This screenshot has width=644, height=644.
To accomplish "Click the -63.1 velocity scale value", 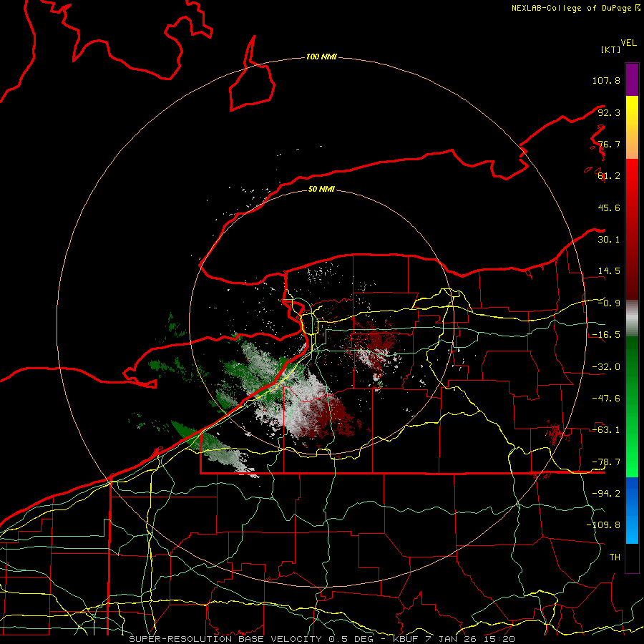I will point(606,430).
